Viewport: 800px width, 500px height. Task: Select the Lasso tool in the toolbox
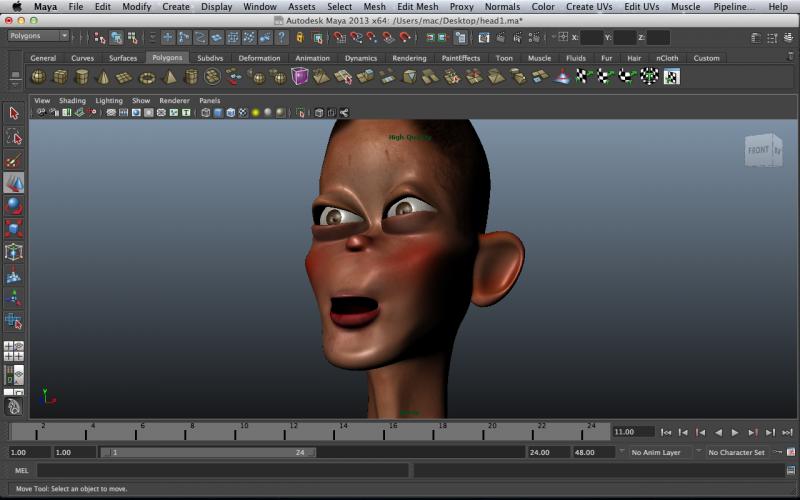(14, 136)
